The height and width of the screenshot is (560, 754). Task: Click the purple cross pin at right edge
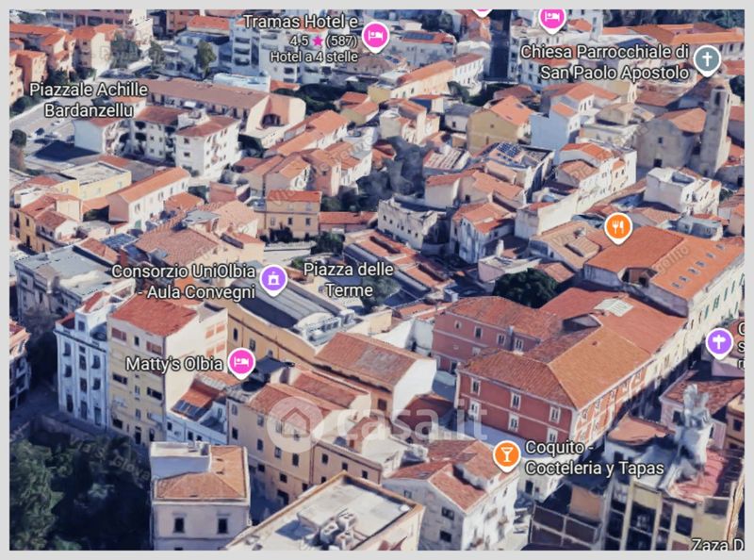point(719,341)
